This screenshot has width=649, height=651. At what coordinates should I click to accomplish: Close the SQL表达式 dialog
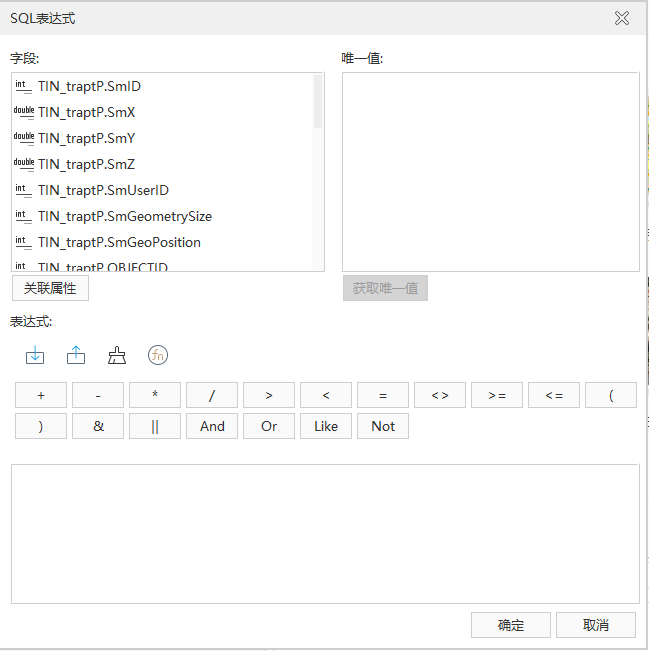point(622,18)
